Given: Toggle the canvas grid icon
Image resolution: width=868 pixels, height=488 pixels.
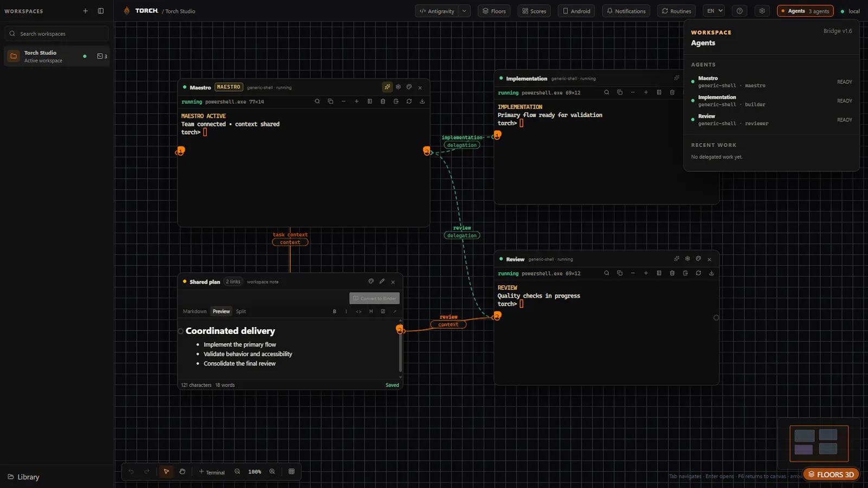Looking at the screenshot, I should click(292, 472).
